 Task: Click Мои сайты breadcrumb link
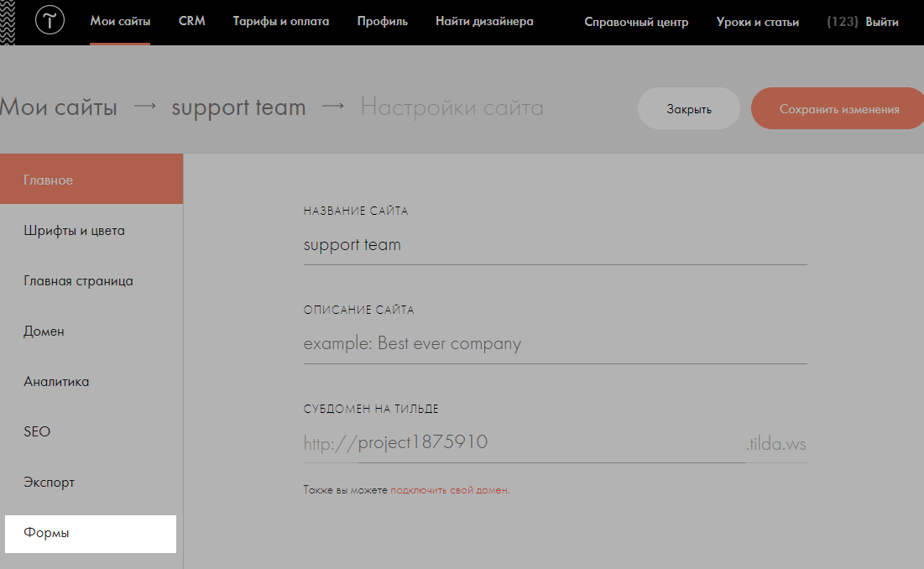point(59,108)
